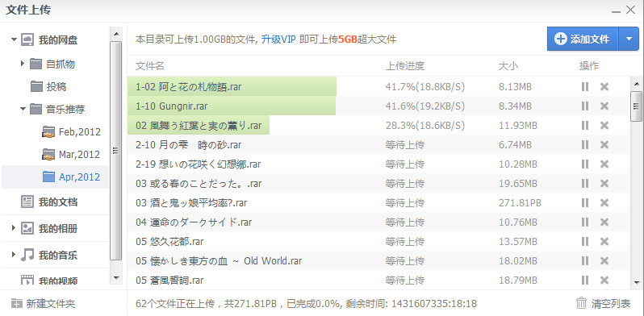
Task: Expand the 我的相册 section
Action: pyautogui.click(x=14, y=228)
